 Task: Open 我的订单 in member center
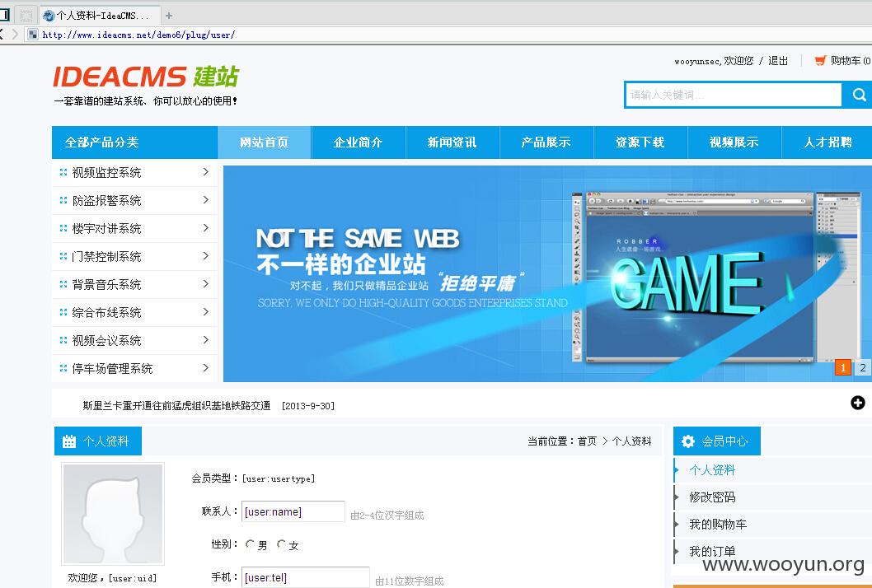712,551
